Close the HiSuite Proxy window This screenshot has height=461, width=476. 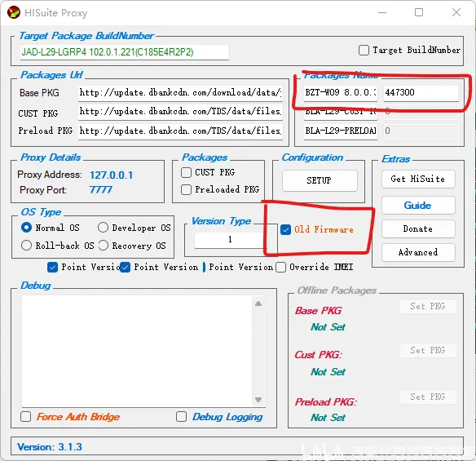(456, 12)
